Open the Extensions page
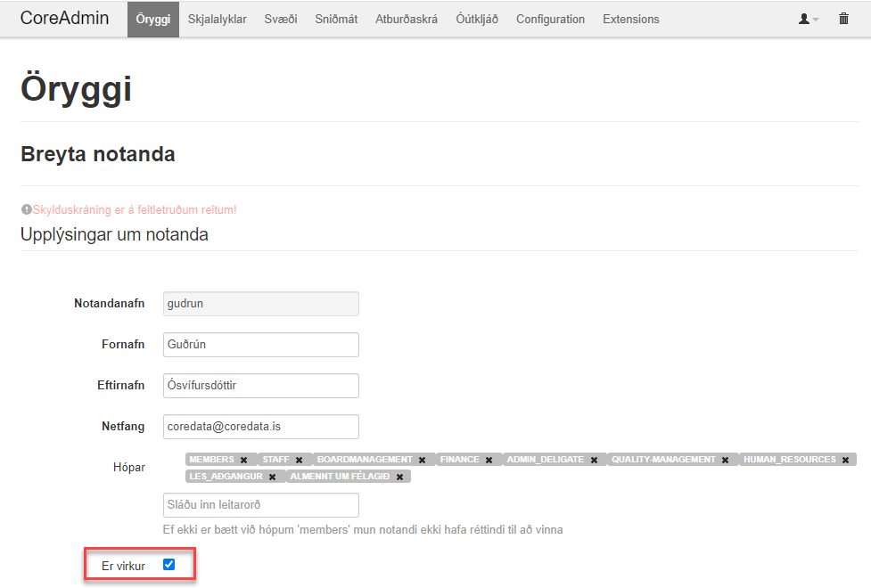The image size is (871, 588). point(631,19)
